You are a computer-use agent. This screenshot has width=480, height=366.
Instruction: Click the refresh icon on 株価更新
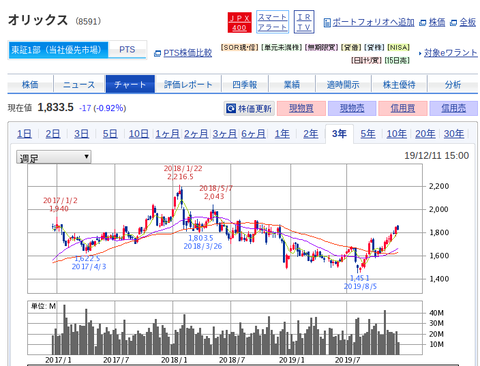231,108
